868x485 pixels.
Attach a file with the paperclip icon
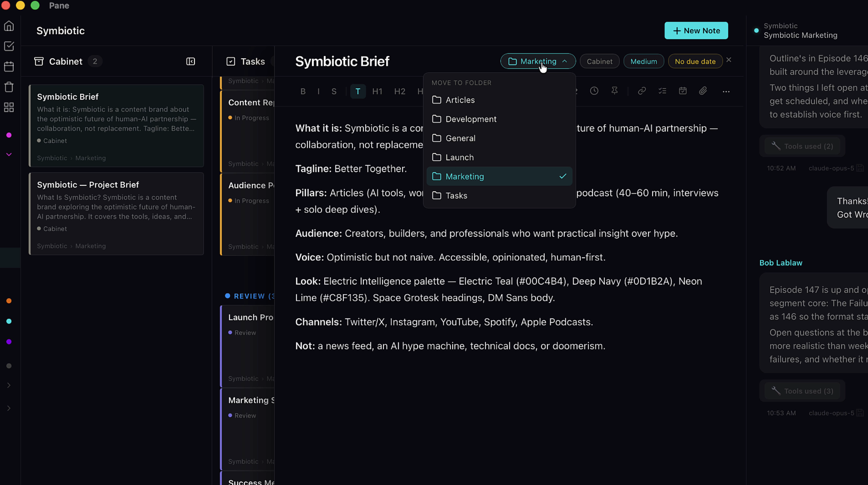coord(703,91)
